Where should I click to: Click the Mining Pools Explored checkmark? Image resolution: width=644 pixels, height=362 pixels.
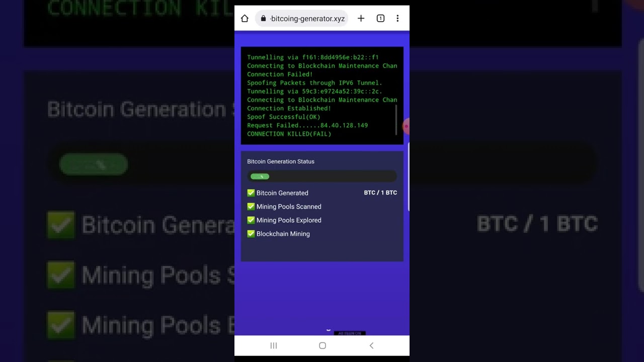click(x=251, y=220)
